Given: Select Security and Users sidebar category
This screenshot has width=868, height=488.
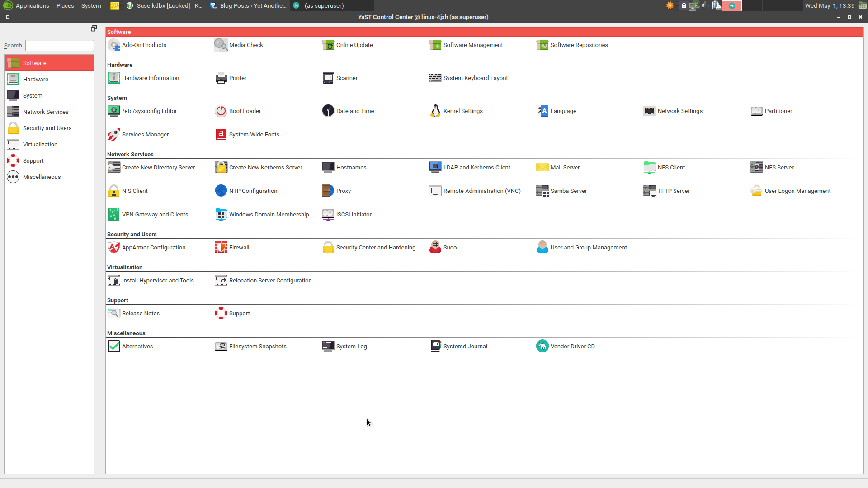Looking at the screenshot, I should (47, 128).
